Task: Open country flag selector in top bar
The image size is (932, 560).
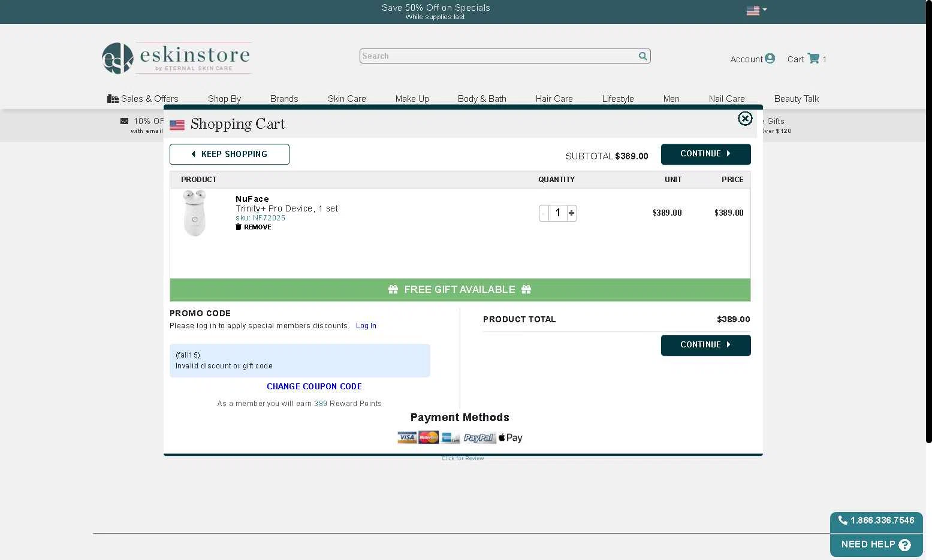Action: click(756, 10)
